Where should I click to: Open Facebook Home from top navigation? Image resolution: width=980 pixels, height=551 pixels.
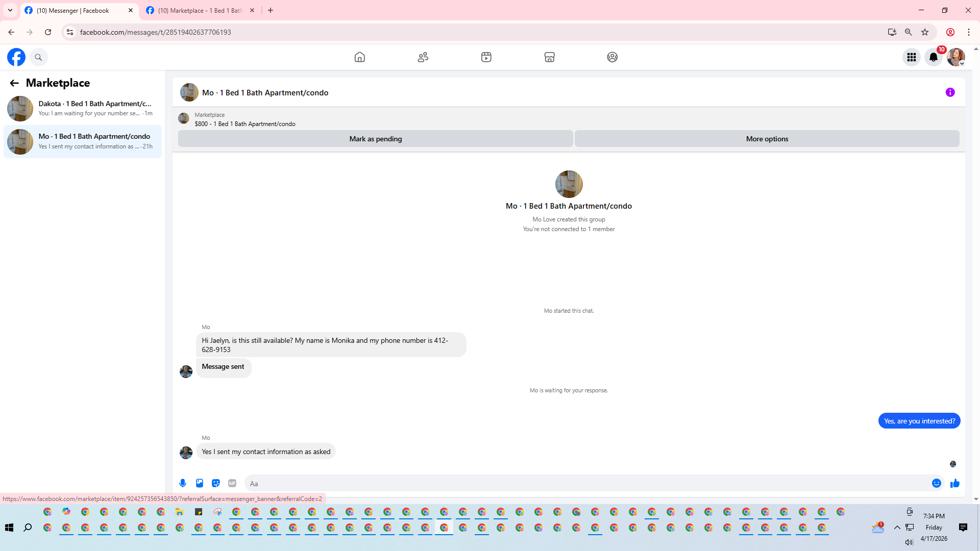pos(360,57)
